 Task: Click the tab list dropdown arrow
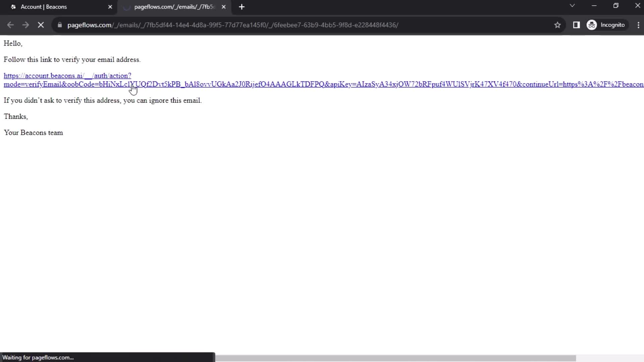(572, 6)
